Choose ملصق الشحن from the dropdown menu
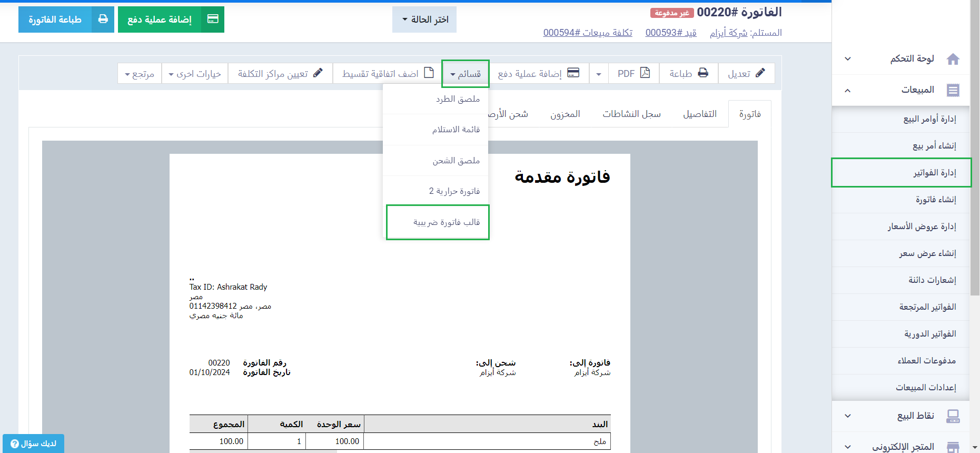 tap(456, 161)
